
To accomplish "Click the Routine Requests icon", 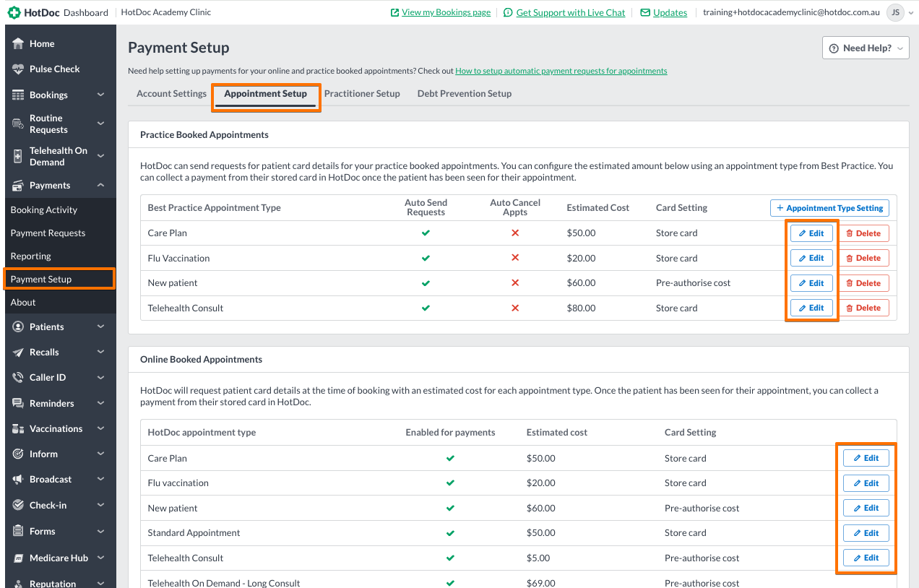I will tap(18, 124).
